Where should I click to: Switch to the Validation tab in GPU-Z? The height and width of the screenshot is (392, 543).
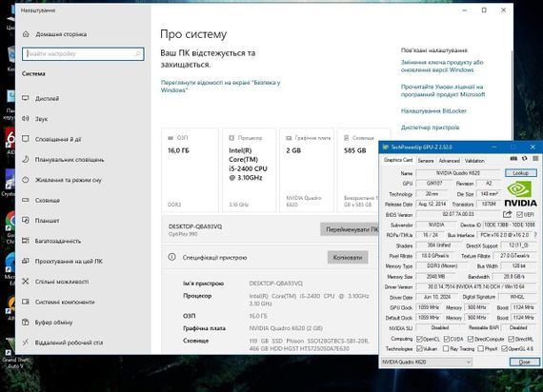[474, 161]
